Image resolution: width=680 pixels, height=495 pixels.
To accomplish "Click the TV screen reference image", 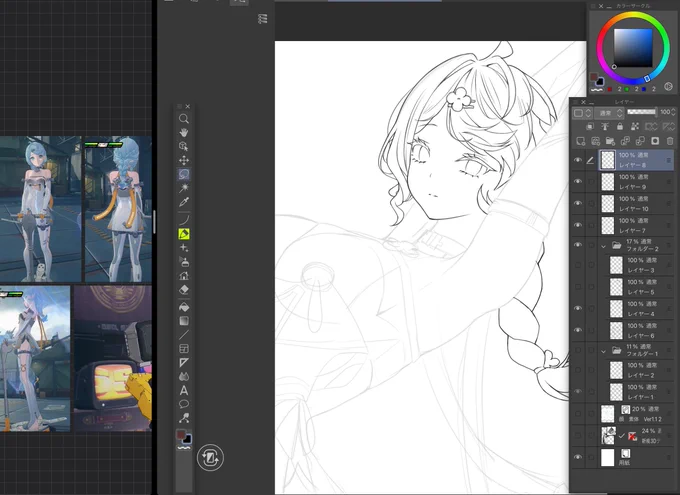I will pyautogui.click(x=113, y=358).
